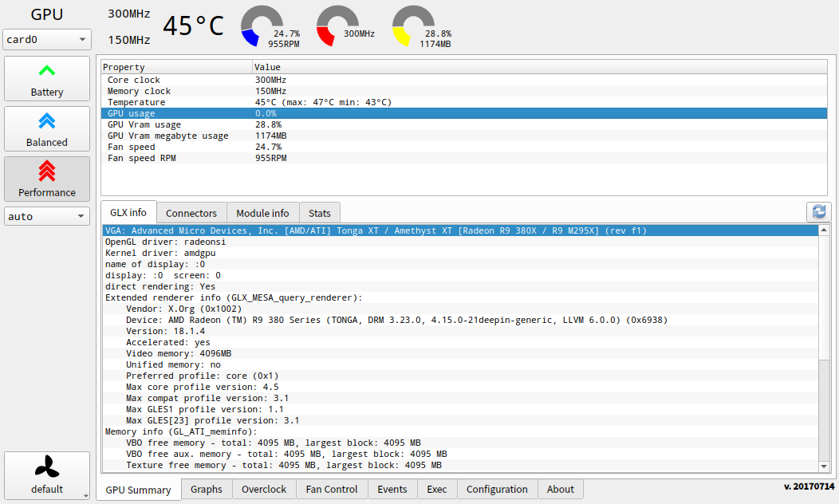Select the blue Balanced profile icon
The image size is (839, 504).
[47, 120]
